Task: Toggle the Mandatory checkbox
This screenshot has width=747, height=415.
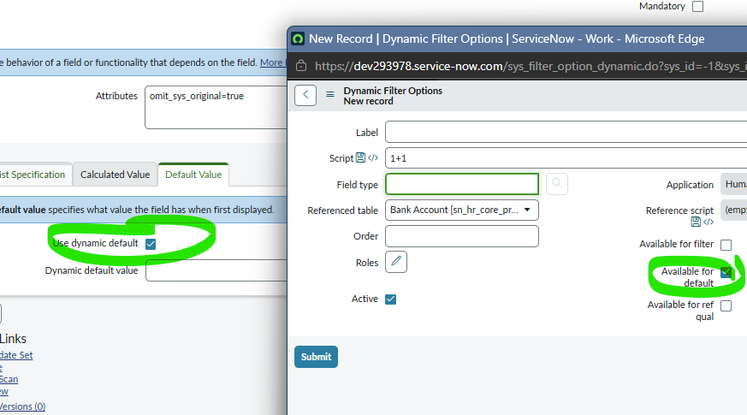Action: [697, 6]
